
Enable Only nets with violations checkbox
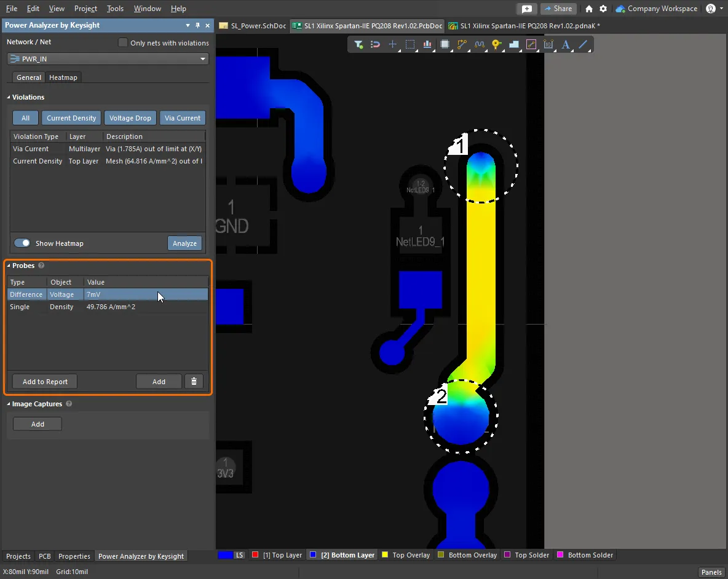click(123, 42)
